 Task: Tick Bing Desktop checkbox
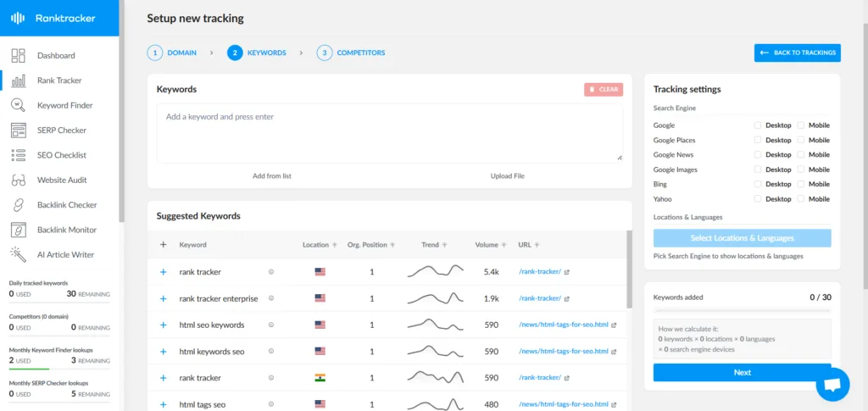click(x=758, y=184)
